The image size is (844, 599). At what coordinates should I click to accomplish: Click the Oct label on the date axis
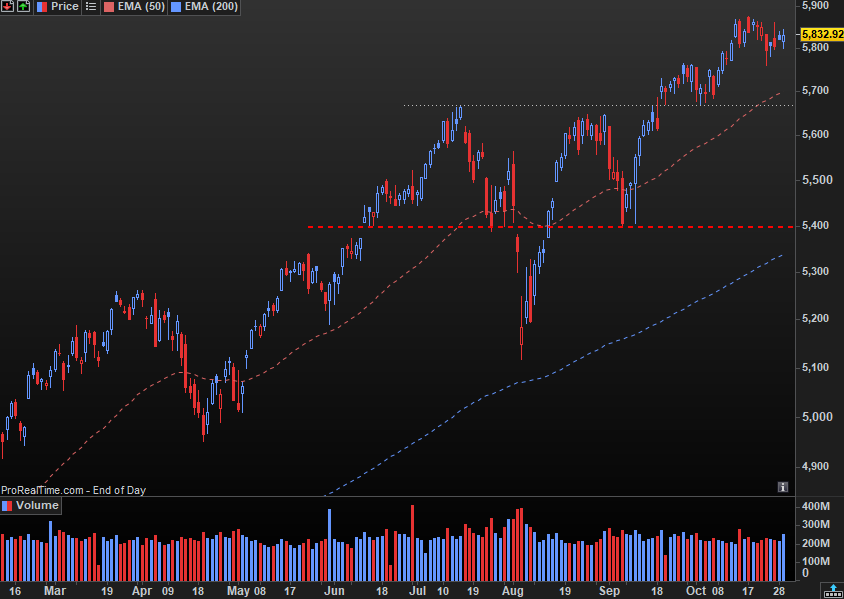[x=697, y=591]
